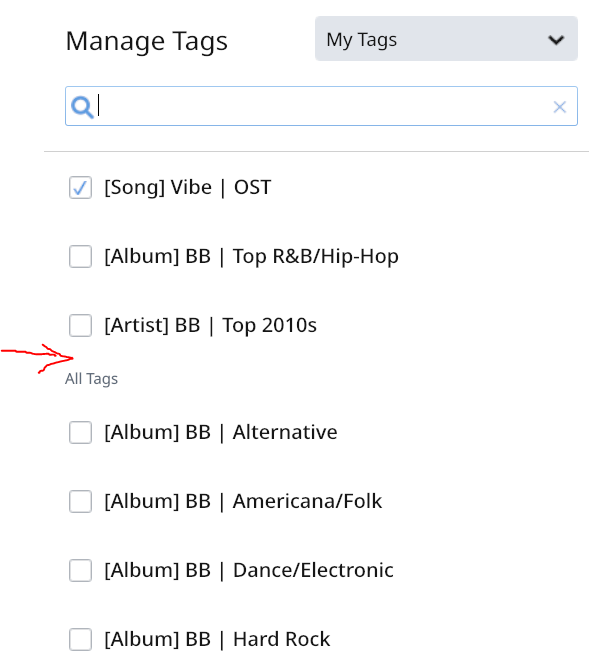
Task: Click the [Album] BB | Hard Rock label
Action: pyautogui.click(x=217, y=639)
